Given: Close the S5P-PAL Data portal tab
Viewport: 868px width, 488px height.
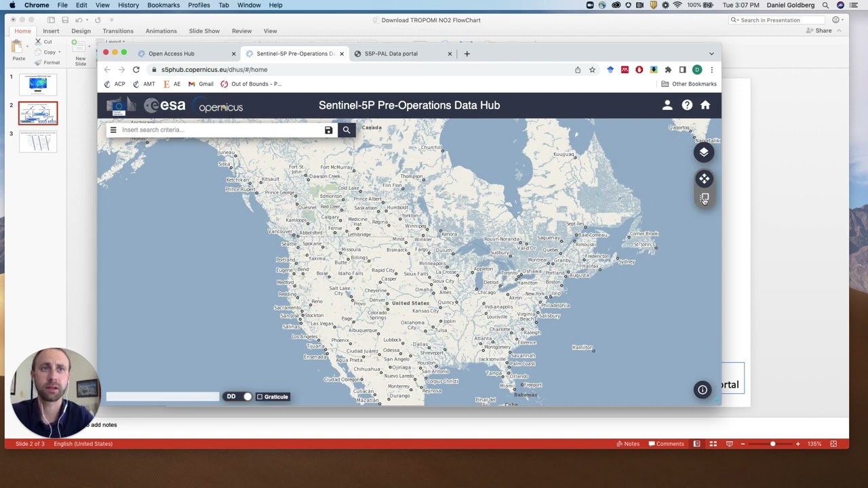Looking at the screenshot, I should click(450, 54).
